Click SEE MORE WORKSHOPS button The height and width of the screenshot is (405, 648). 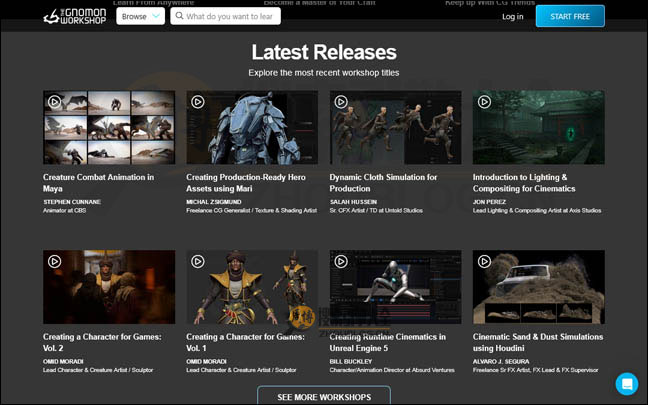tap(324, 396)
